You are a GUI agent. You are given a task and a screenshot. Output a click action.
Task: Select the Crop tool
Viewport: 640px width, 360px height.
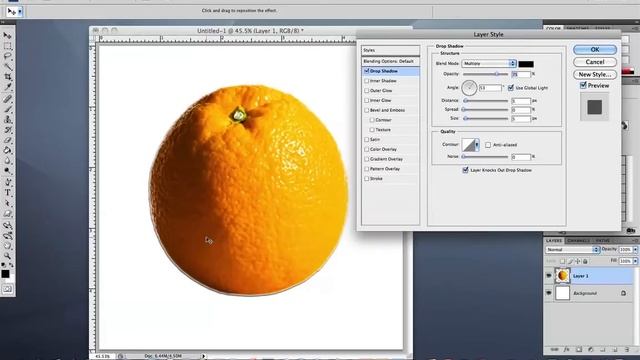pyautogui.click(x=7, y=76)
